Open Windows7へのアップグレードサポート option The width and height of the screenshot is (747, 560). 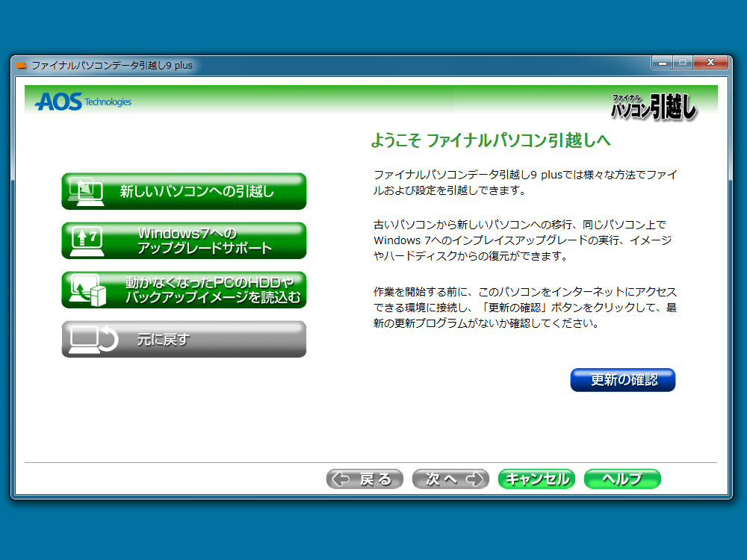click(184, 240)
